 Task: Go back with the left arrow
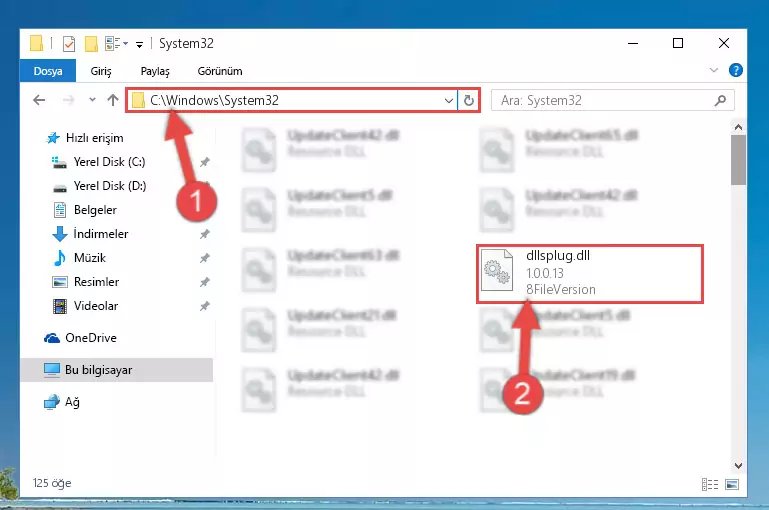39,101
